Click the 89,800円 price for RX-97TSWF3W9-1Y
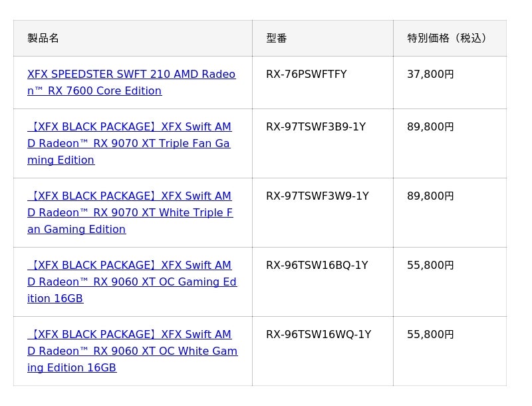 pyautogui.click(x=430, y=196)
